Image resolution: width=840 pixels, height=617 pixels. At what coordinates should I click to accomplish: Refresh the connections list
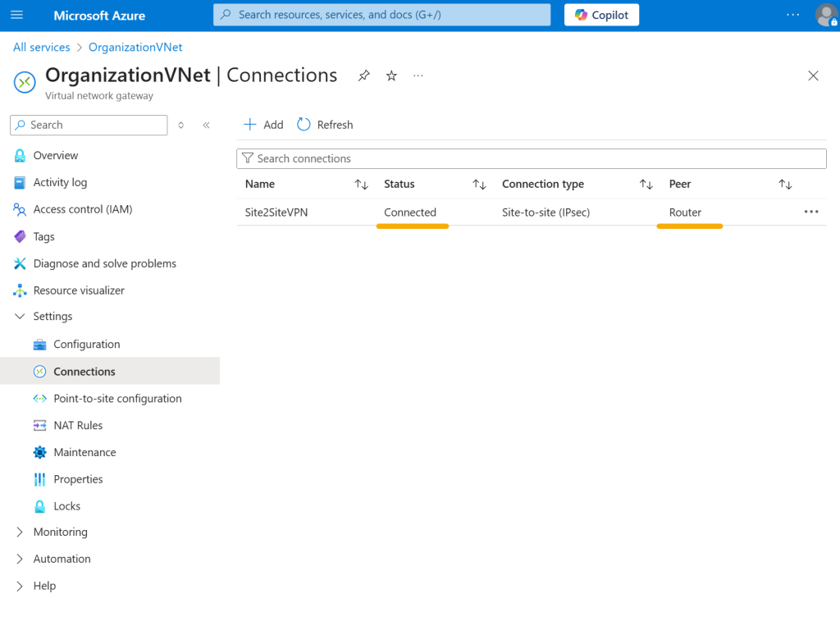(325, 125)
